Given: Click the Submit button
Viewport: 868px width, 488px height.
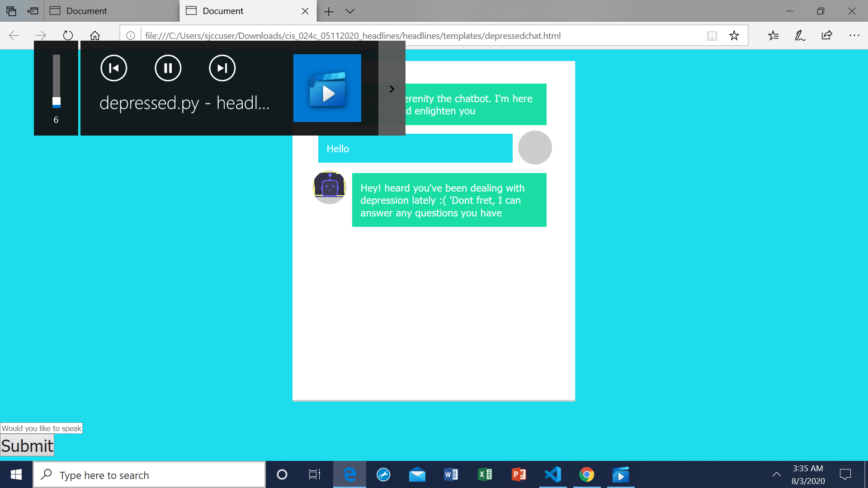Looking at the screenshot, I should [27, 446].
